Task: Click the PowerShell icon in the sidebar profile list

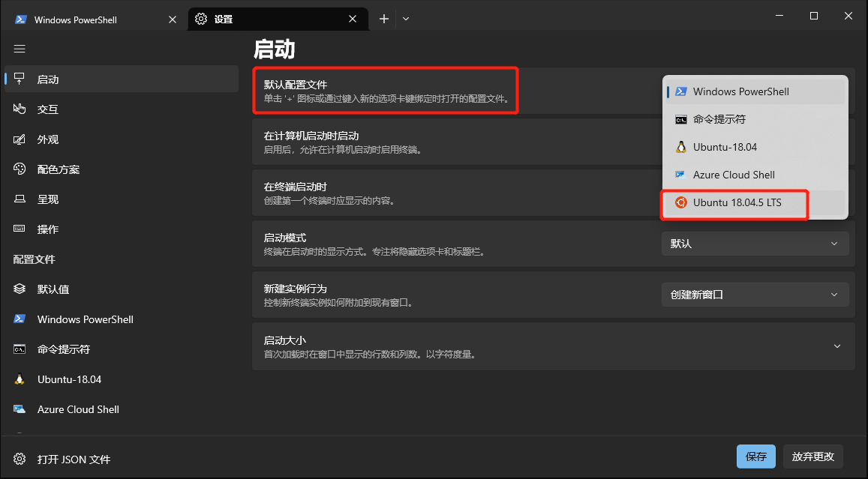Action: point(20,319)
